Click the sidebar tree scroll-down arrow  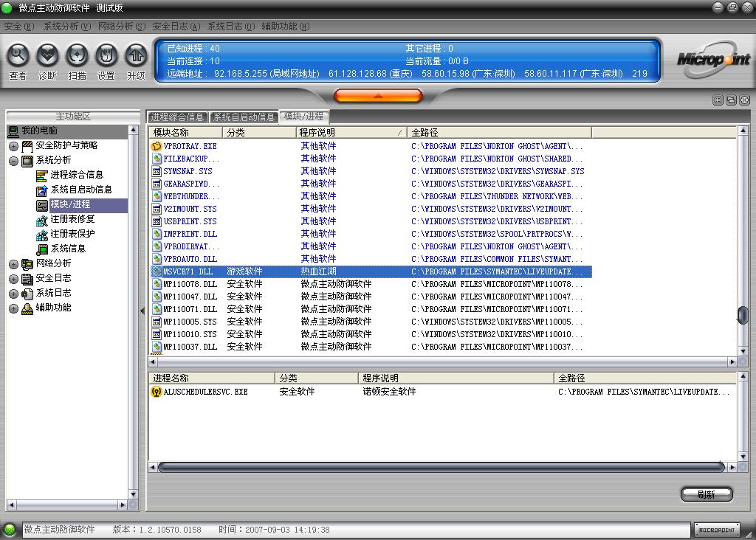(134, 494)
